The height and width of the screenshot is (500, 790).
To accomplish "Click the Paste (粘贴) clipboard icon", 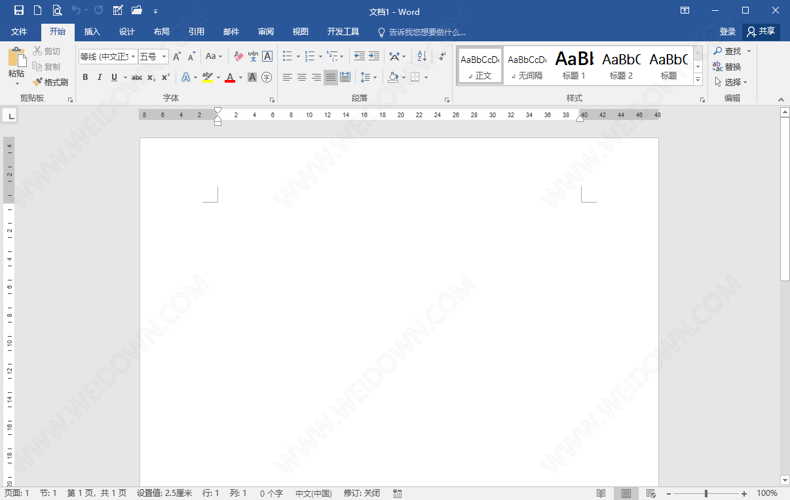I will [16, 62].
